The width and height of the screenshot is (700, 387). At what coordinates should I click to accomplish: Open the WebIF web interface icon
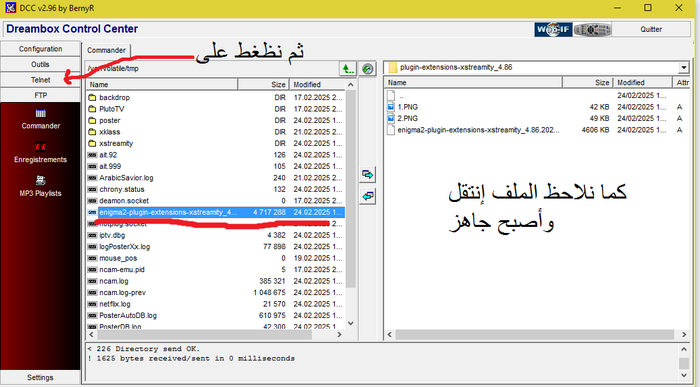[x=553, y=29]
